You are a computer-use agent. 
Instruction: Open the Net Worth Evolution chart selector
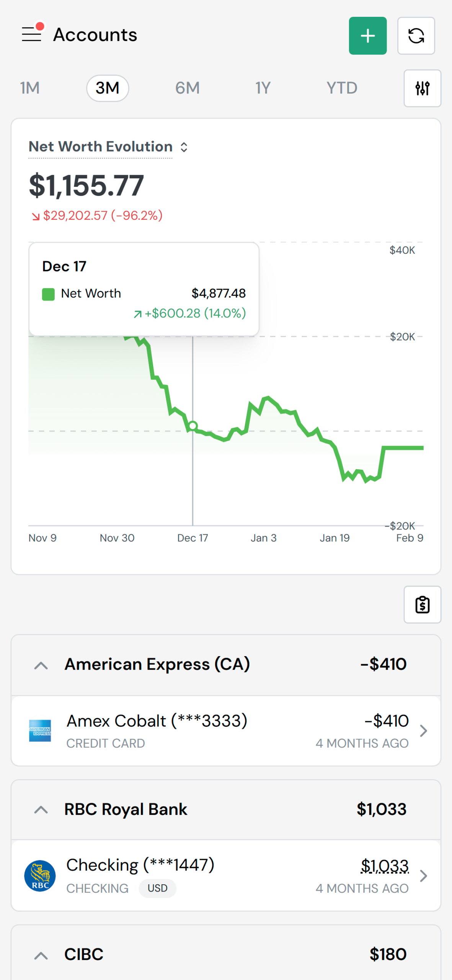(108, 147)
